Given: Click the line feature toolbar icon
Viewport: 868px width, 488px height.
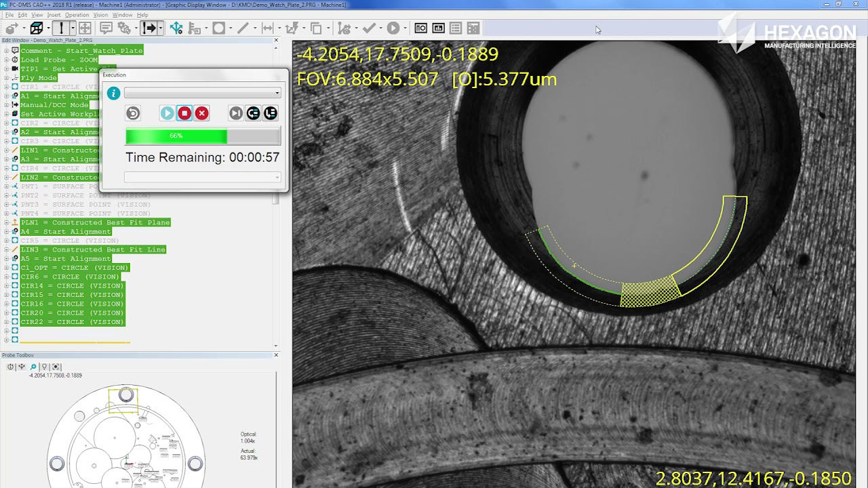Looking at the screenshot, I should point(243,28).
